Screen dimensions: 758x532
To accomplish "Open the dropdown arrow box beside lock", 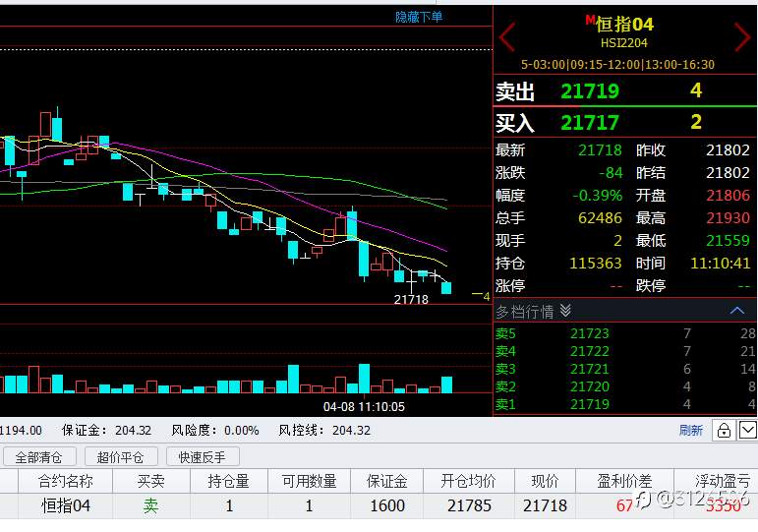I will point(747,430).
